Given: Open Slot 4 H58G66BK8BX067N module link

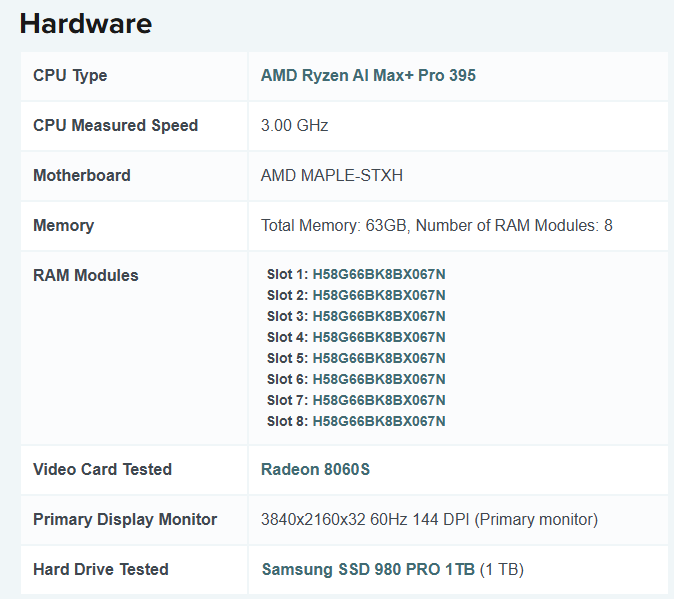Looking at the screenshot, I should [x=379, y=337].
